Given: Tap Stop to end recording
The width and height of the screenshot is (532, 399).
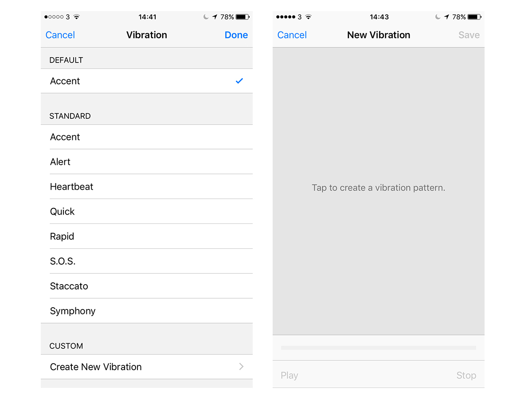Looking at the screenshot, I should click(466, 376).
